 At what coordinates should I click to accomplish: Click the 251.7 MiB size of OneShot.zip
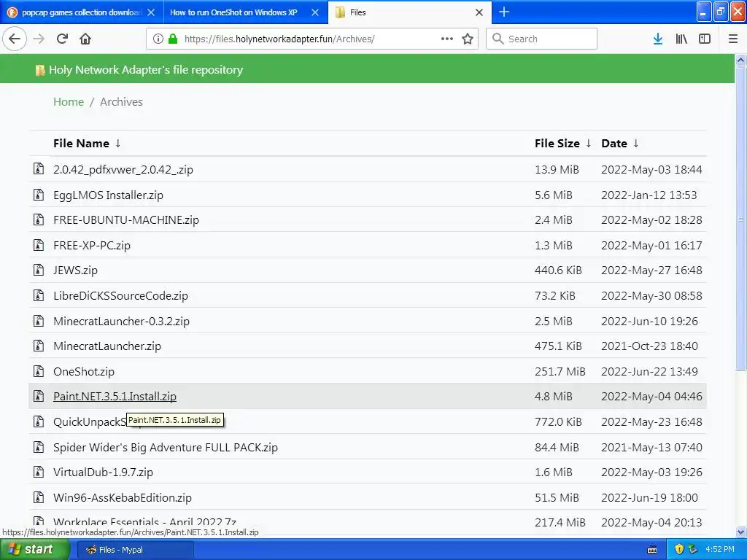[560, 371]
